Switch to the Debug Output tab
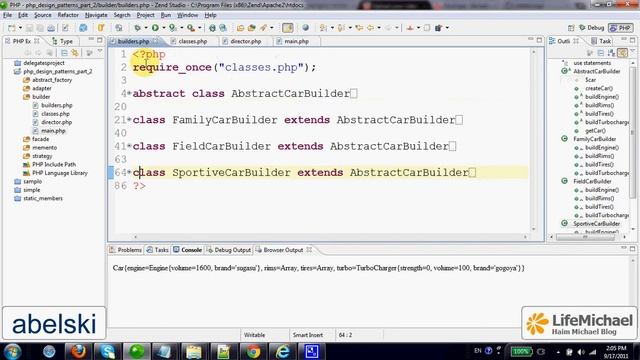The width and height of the screenshot is (640, 360). click(229, 250)
